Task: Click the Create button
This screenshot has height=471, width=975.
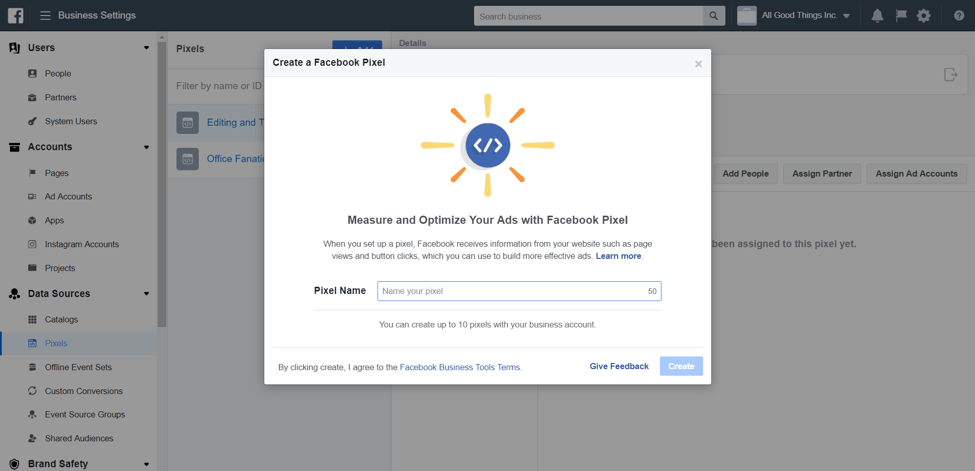Action: [681, 366]
